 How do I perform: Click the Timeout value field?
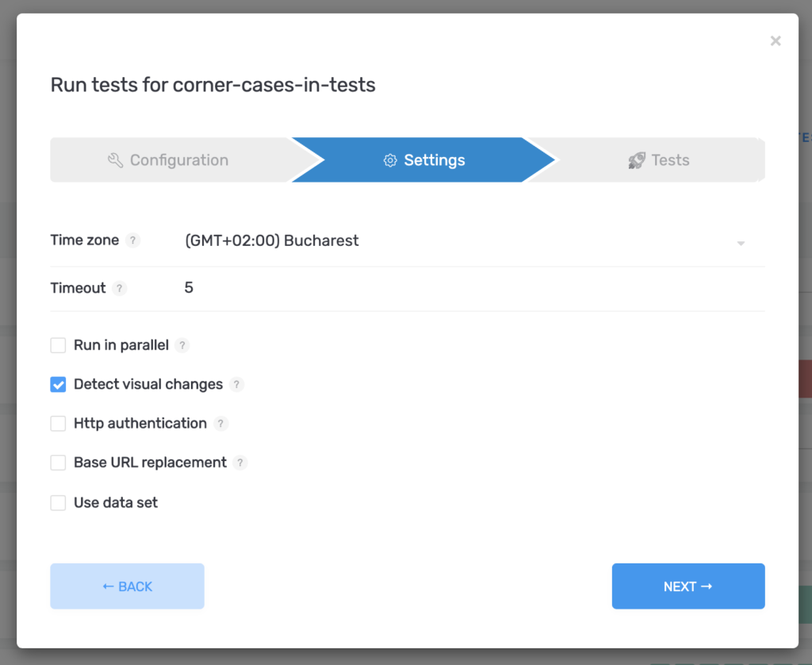tap(317, 287)
